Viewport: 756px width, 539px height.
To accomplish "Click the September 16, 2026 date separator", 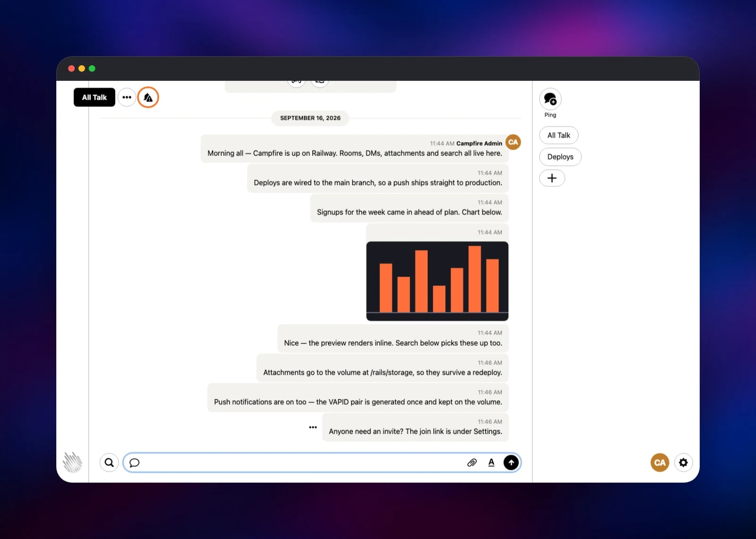I will pyautogui.click(x=310, y=118).
